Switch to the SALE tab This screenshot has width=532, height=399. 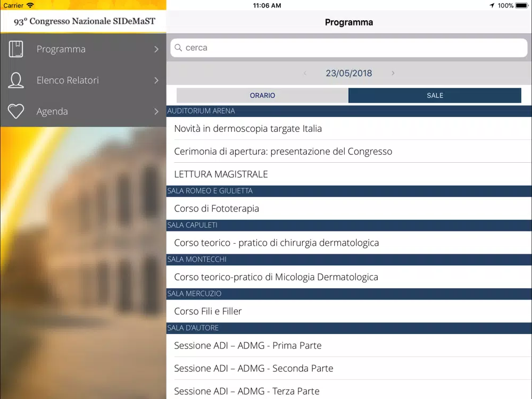tap(435, 95)
